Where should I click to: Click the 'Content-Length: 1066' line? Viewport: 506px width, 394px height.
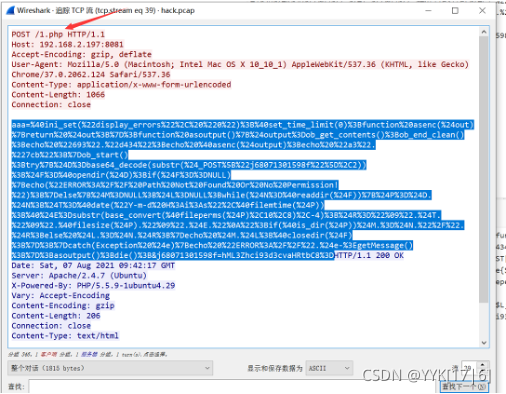[x=58, y=95]
